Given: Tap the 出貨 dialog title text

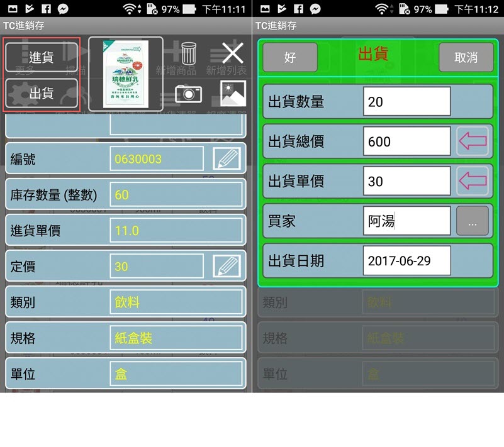Looking at the screenshot, I should (374, 53).
